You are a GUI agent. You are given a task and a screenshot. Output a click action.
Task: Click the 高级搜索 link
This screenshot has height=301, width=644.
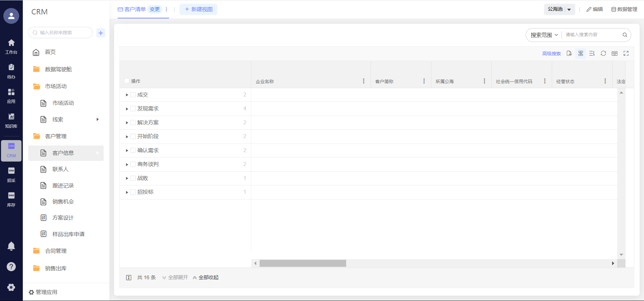click(551, 54)
